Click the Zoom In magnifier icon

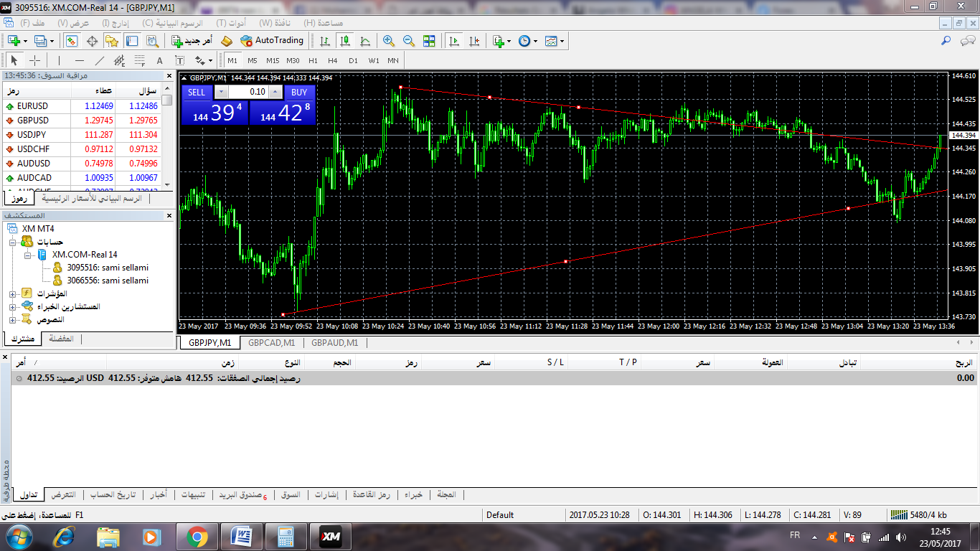tap(388, 41)
